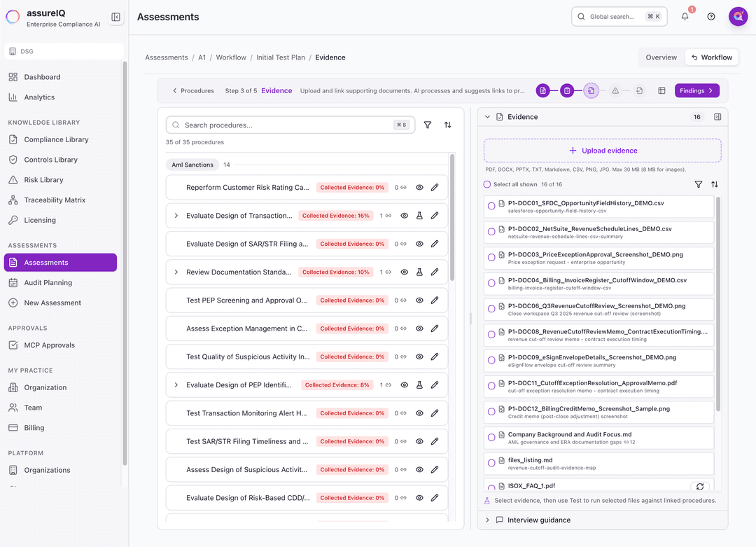Run test flask for Evaluate Design of Transaction
Screen dimensions: 756x547
click(x=419, y=216)
